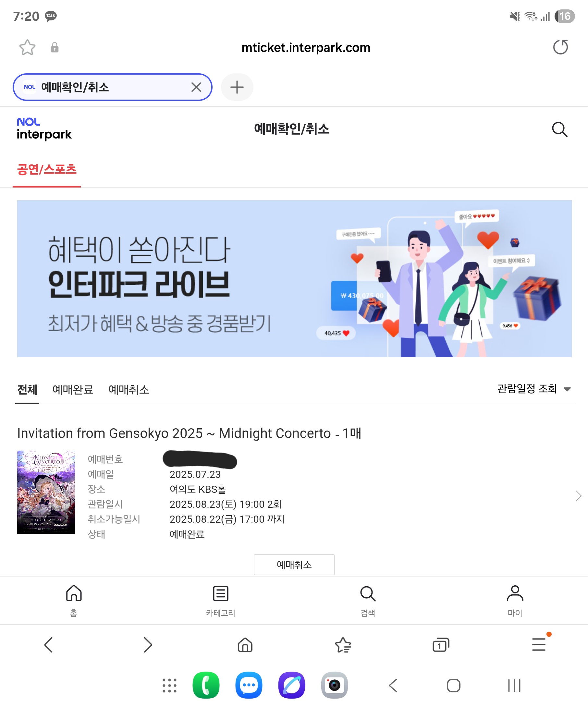
Task: Open booking details with right chevron
Action: (578, 496)
